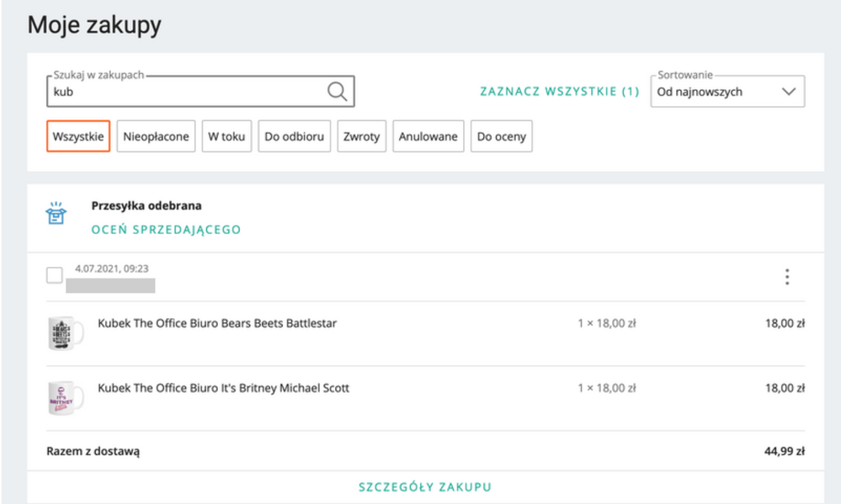The image size is (841, 504).
Task: Click the delivered package box icon
Action: [56, 215]
